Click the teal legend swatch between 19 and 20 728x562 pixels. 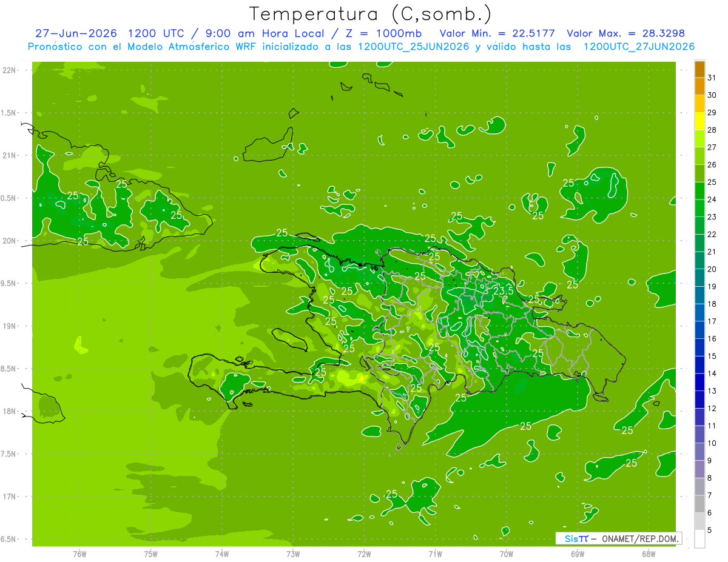tap(699, 278)
